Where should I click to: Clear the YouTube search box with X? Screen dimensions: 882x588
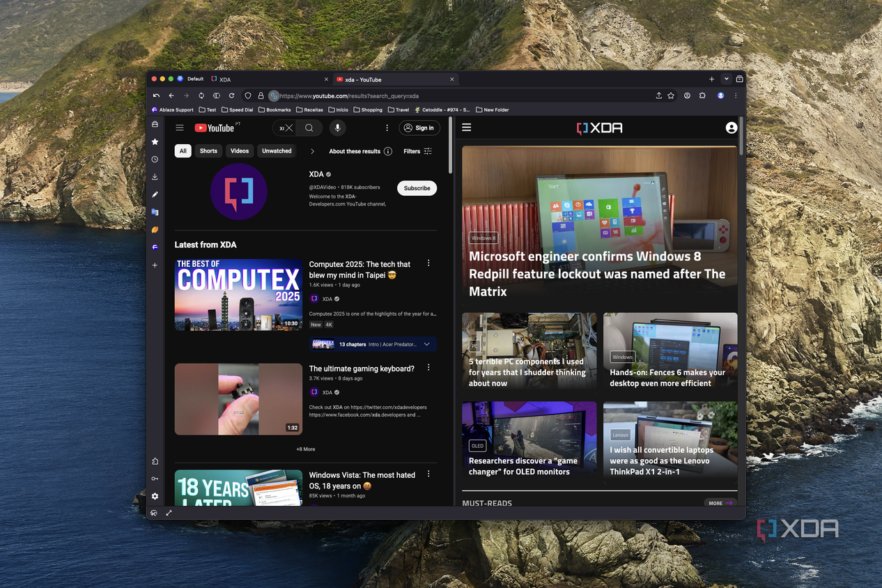point(288,128)
